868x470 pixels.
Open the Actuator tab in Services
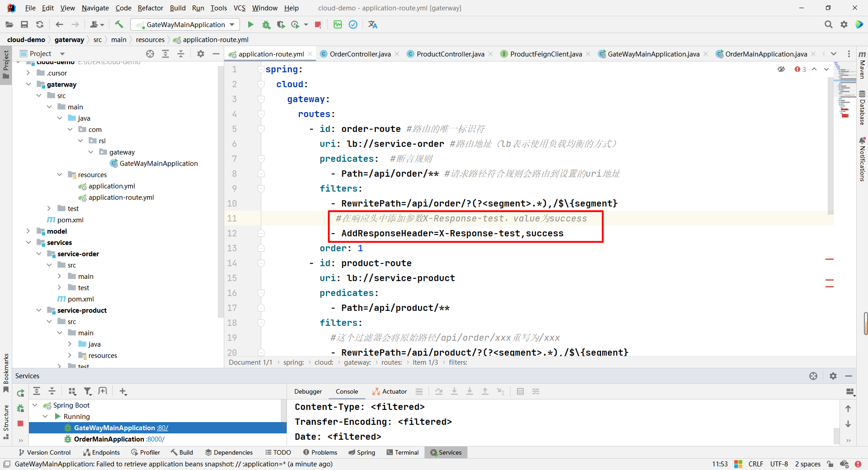coord(389,391)
